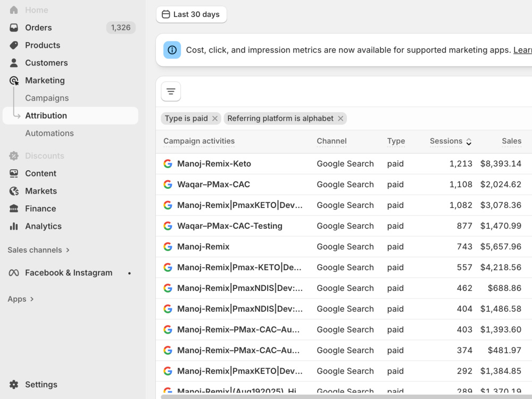Click the Meta logo for Facebook & Instagram
The image size is (532, 399).
coord(14,273)
